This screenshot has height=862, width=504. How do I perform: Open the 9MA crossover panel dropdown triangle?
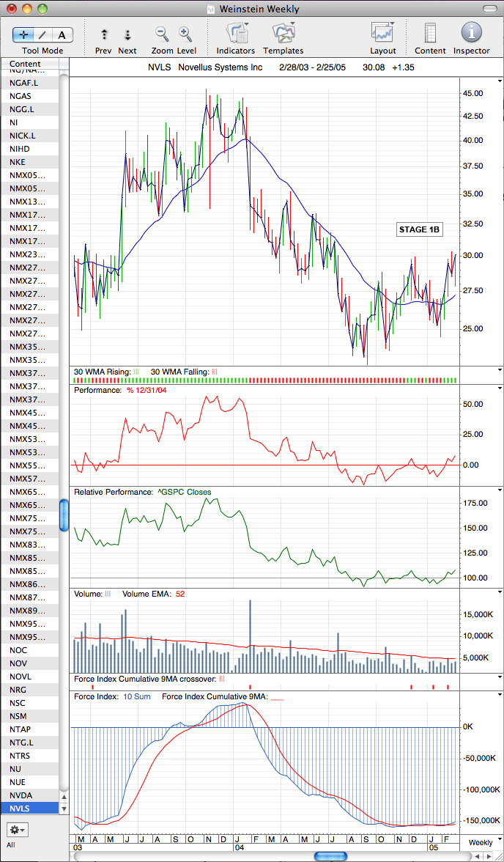pos(500,677)
